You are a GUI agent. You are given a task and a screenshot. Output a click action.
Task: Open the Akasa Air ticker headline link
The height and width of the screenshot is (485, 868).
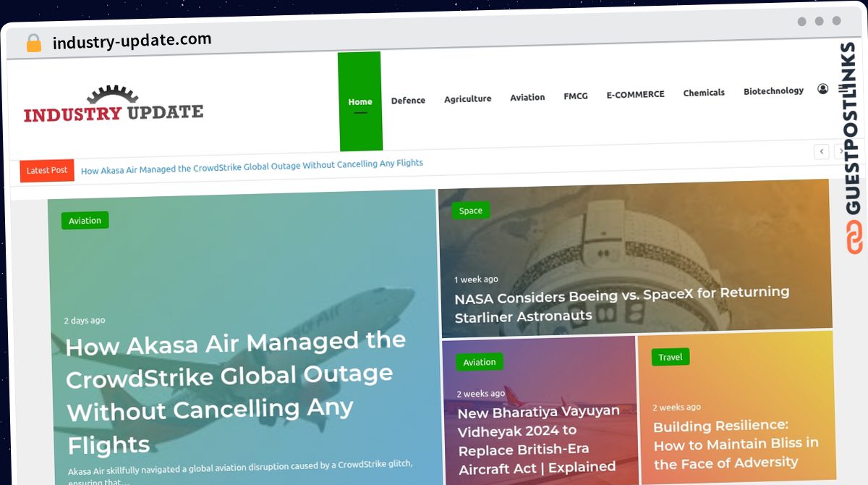[x=252, y=166]
